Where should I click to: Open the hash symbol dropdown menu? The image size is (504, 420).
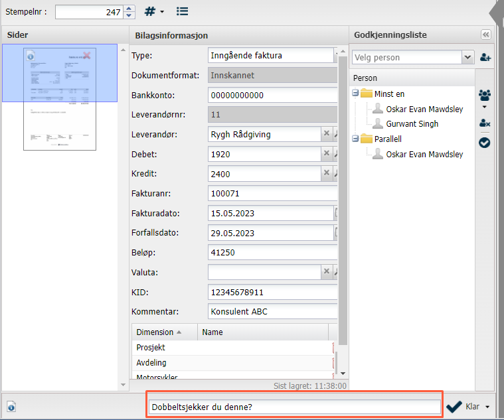[154, 12]
